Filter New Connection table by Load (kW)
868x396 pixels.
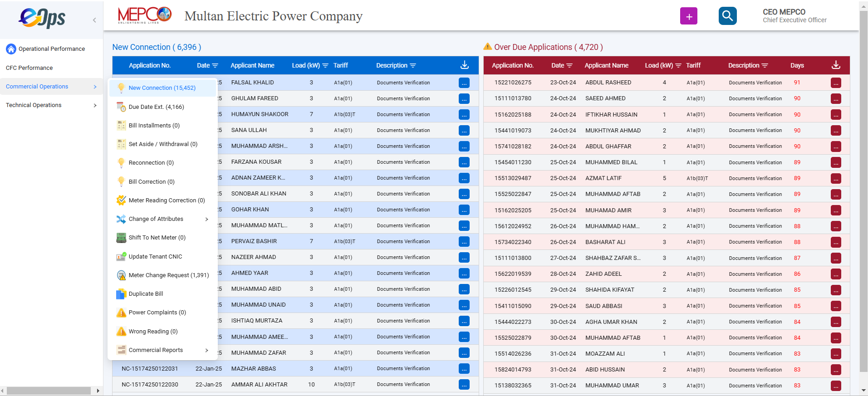325,66
